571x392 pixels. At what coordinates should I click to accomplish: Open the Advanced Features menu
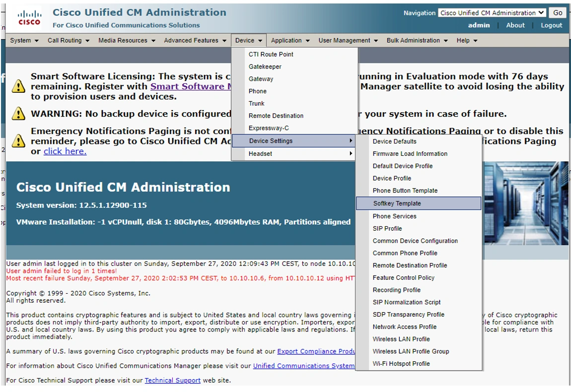coord(195,40)
